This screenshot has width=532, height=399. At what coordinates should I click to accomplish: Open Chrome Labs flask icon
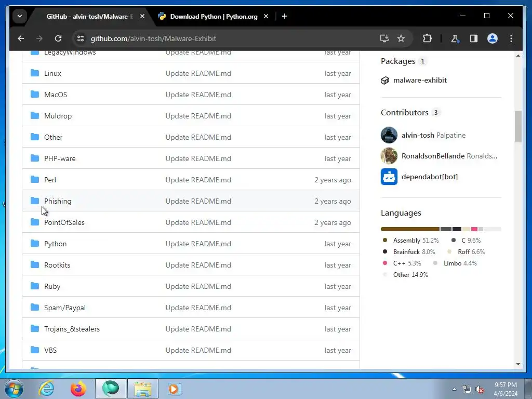tap(455, 38)
